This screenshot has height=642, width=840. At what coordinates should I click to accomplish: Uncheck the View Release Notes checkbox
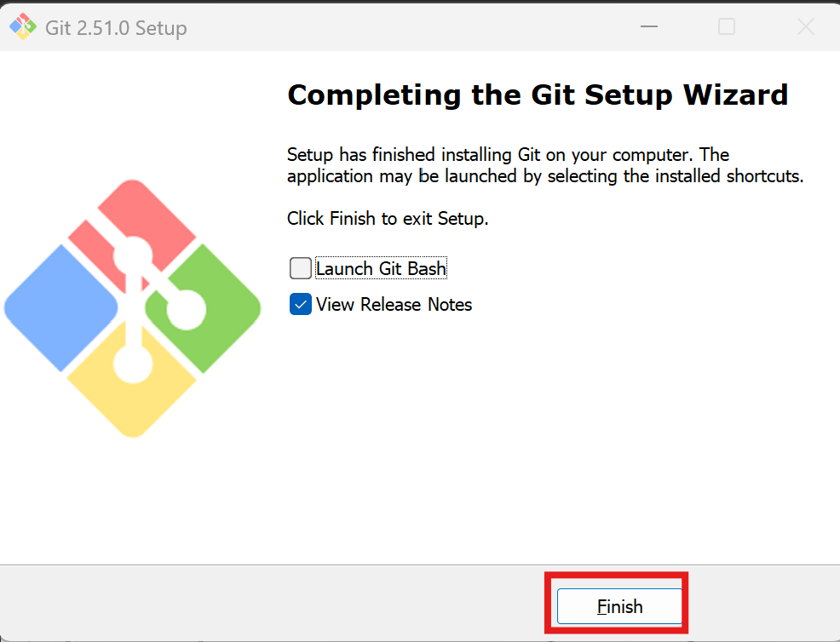(x=301, y=304)
